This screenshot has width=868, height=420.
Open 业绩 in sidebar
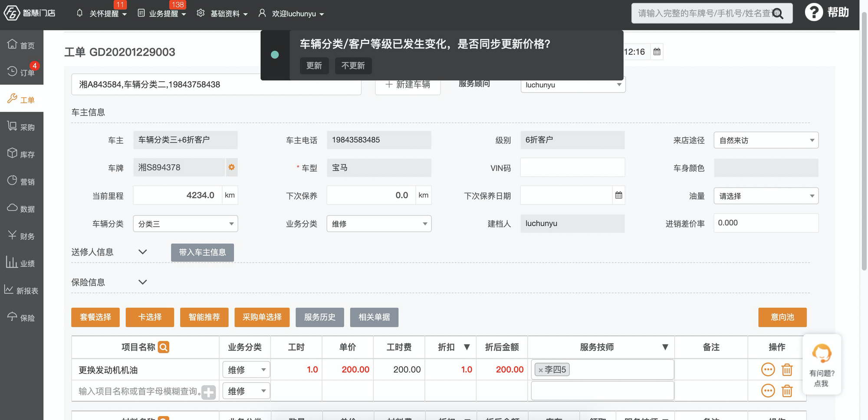tap(21, 263)
